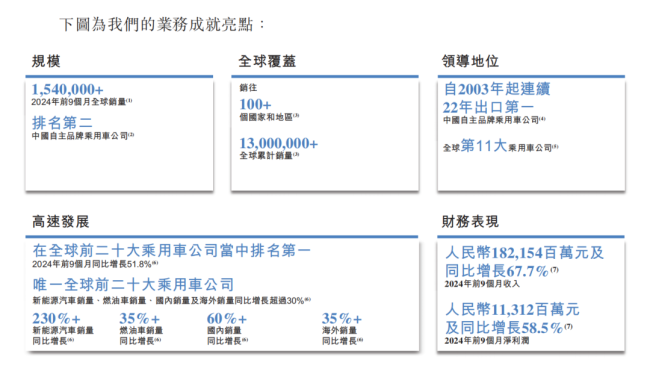The image size is (650, 386).
Task: Click the 下圖為我們的業務成就亮點 intro sentence
Action: pyautogui.click(x=156, y=24)
